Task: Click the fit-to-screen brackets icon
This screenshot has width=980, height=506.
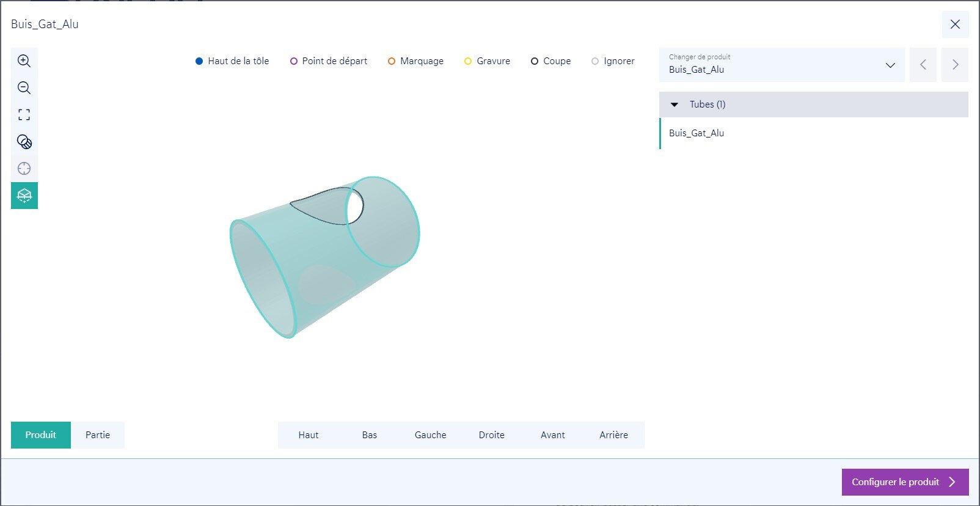Action: pos(24,115)
